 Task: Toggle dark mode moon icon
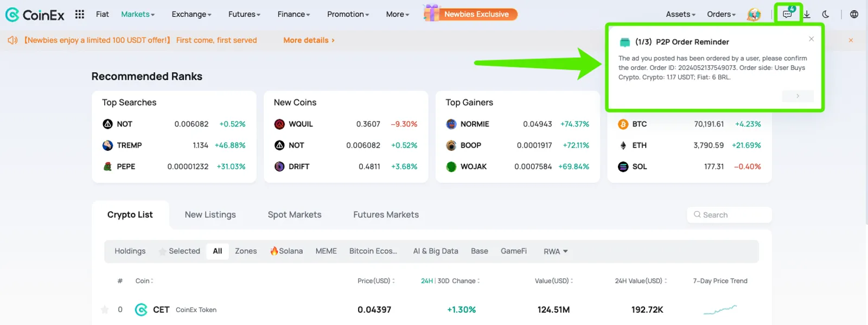[x=826, y=14]
